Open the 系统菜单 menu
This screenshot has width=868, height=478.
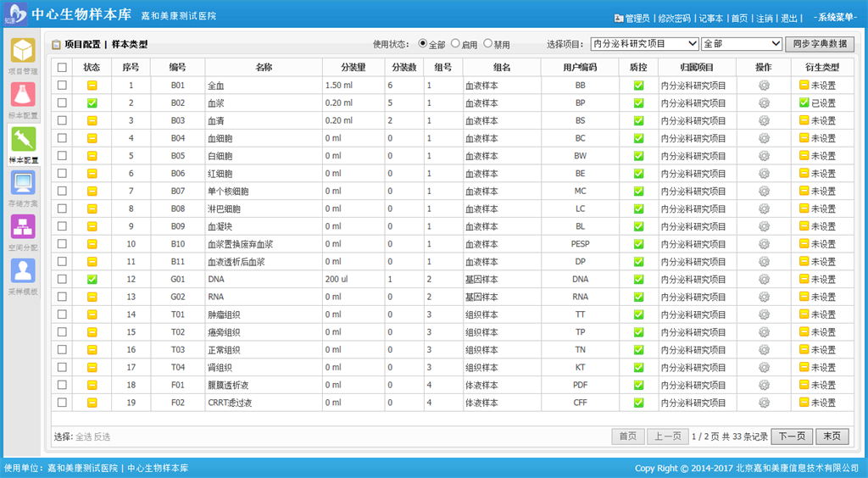point(834,18)
